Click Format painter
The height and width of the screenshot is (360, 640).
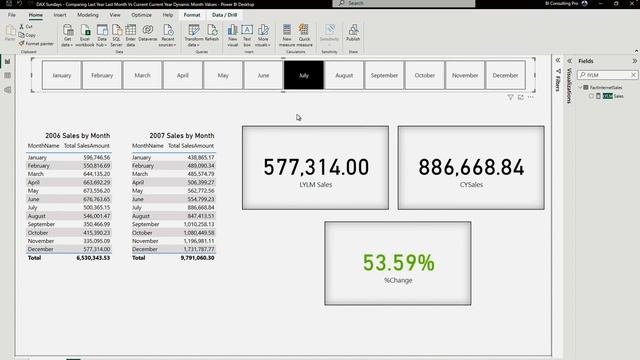point(36,44)
